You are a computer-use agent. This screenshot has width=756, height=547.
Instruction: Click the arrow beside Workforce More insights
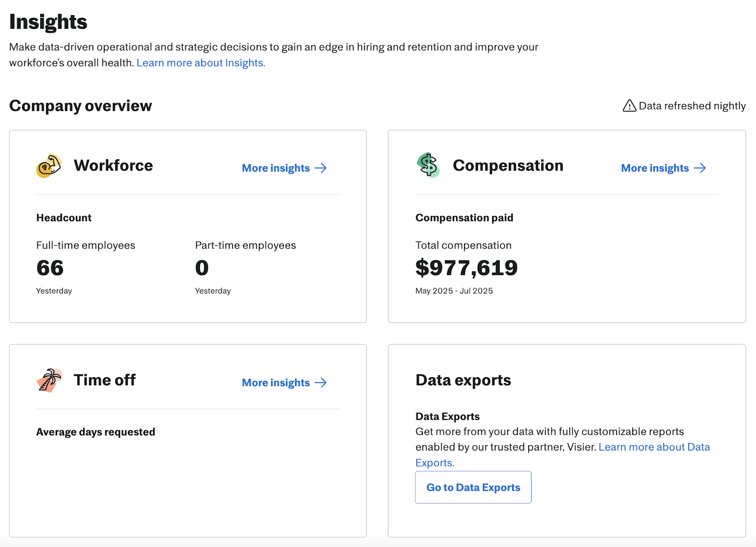[x=321, y=168]
